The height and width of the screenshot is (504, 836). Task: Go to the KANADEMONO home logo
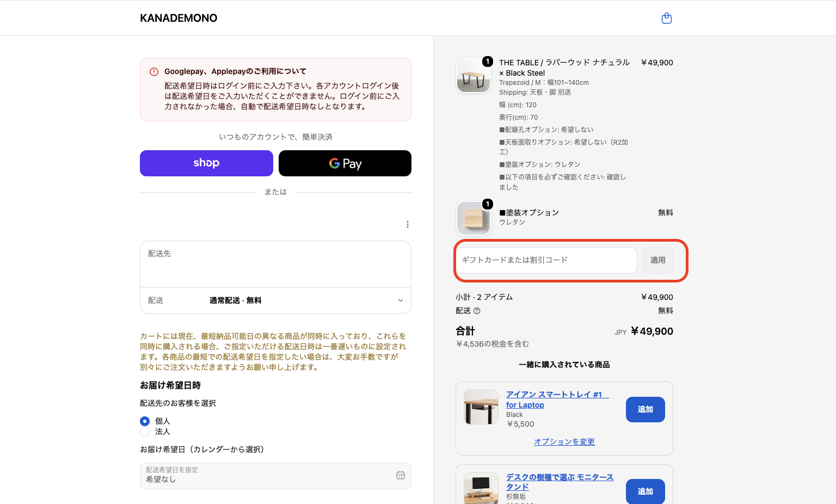click(179, 18)
